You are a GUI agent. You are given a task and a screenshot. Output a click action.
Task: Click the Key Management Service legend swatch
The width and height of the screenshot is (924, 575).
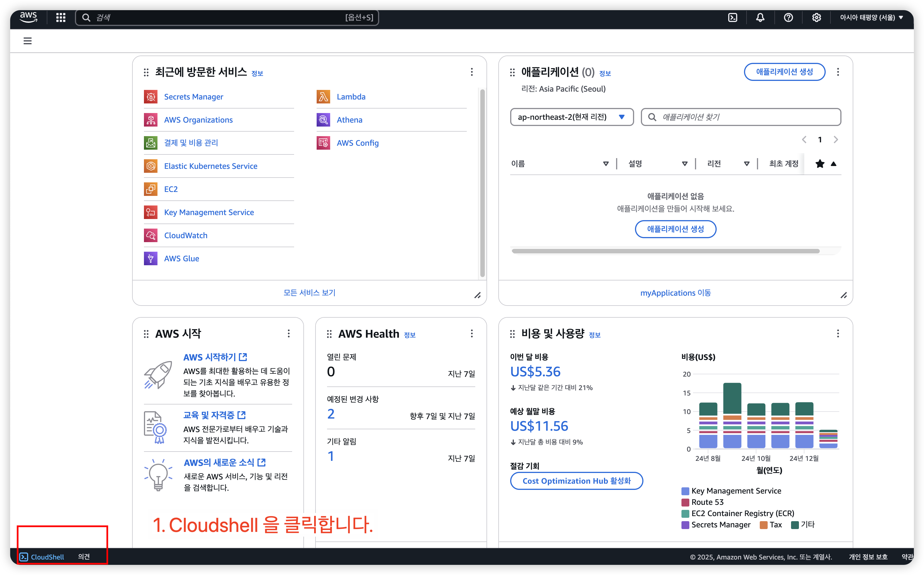pos(685,491)
